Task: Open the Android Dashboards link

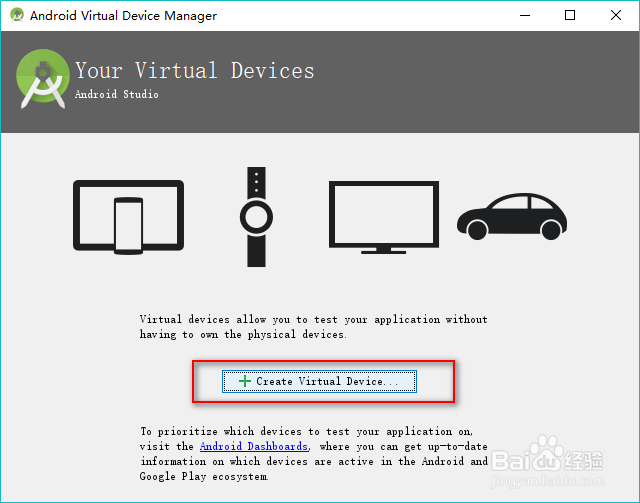Action: coord(253,446)
